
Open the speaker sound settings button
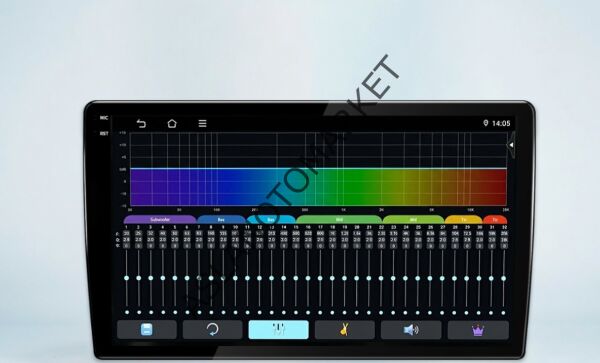click(411, 329)
